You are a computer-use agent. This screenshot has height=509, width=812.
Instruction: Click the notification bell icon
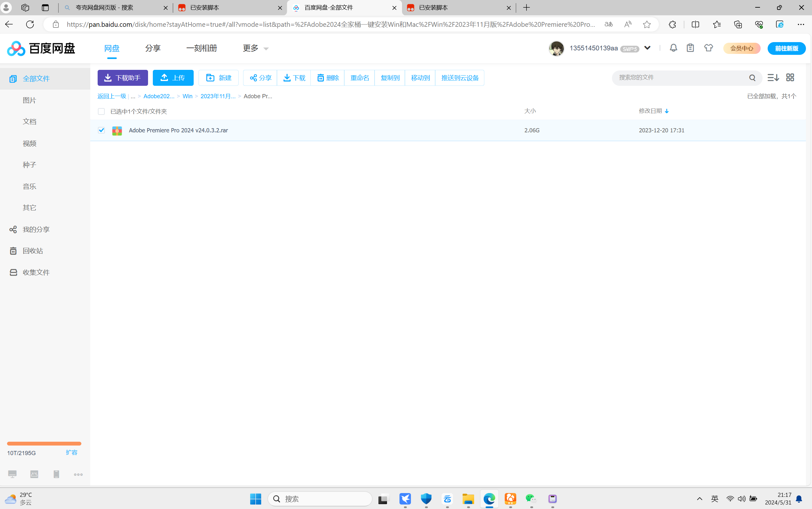coord(673,48)
